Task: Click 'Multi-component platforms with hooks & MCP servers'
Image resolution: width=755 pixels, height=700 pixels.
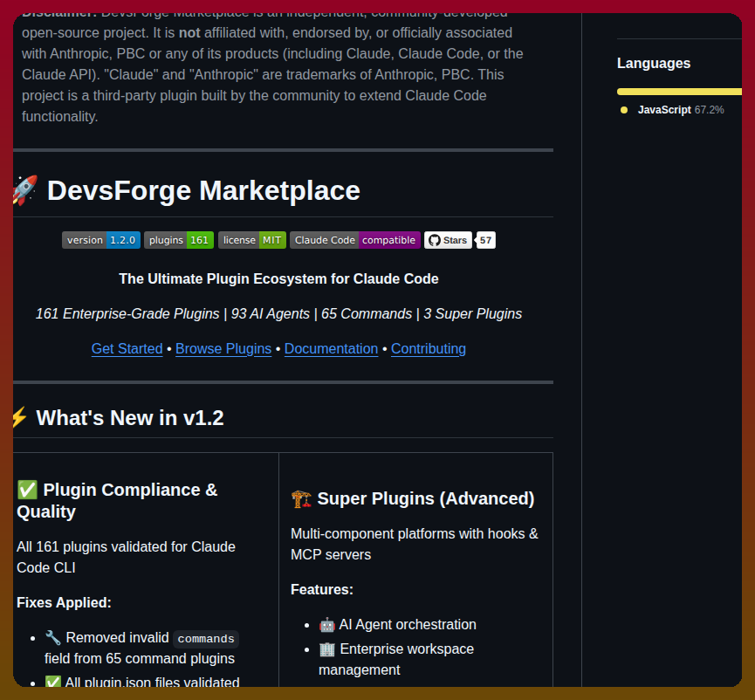Action: tap(415, 544)
